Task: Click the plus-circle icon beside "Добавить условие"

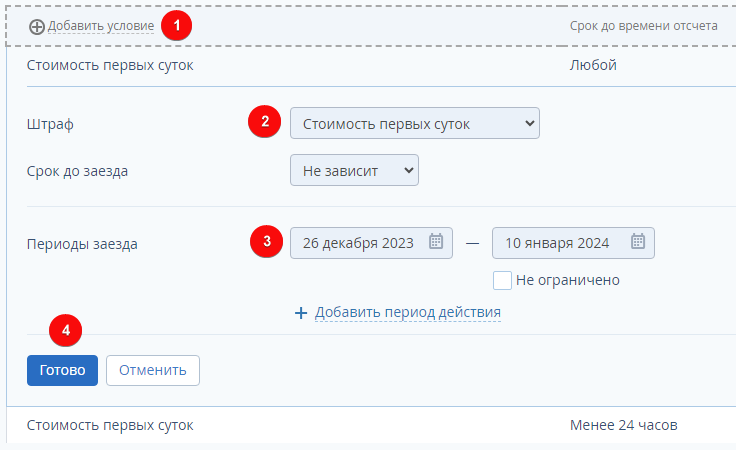Action: point(37,26)
